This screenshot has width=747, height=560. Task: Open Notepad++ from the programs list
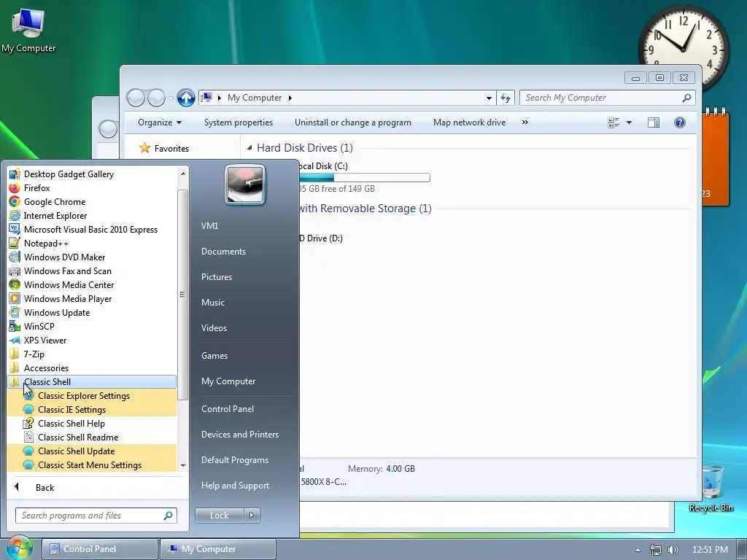[91, 244]
